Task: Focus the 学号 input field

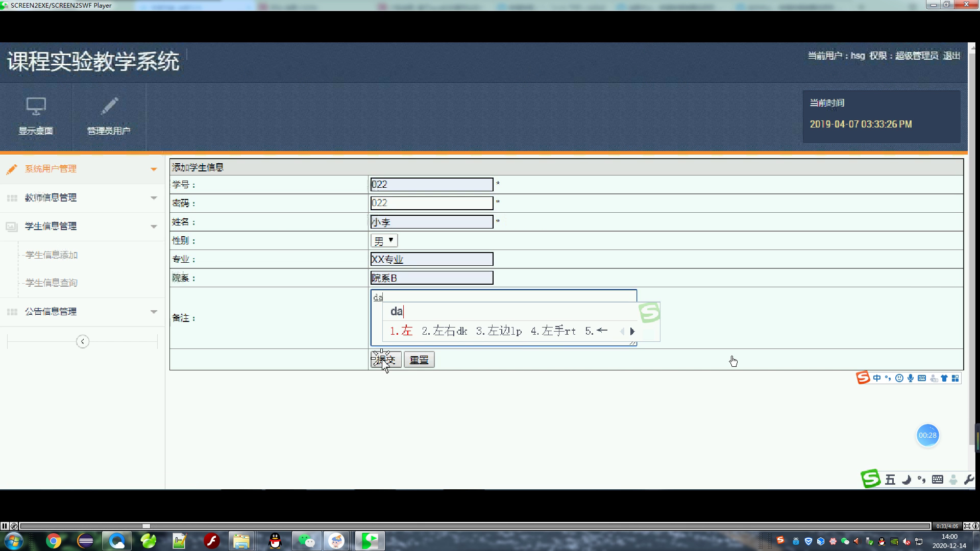Action: pos(432,184)
